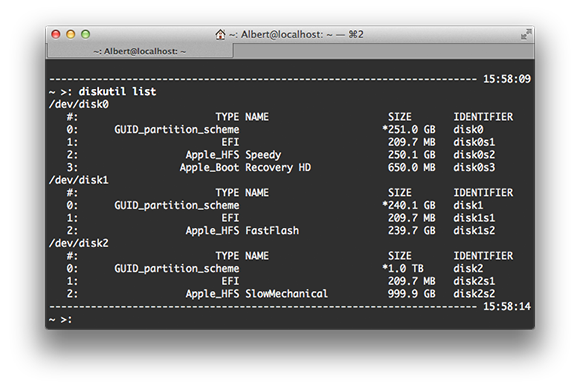This screenshot has height=388, width=580.
Task: Click the 15:58:09 timestamp
Action: [x=507, y=79]
